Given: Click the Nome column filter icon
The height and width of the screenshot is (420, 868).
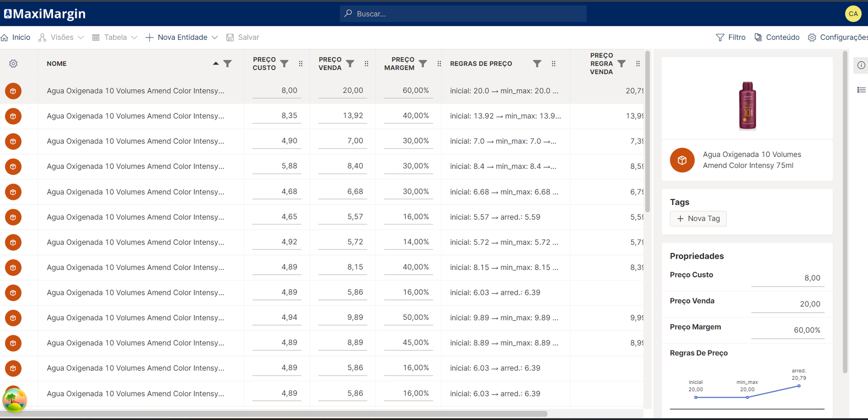Looking at the screenshot, I should 227,64.
